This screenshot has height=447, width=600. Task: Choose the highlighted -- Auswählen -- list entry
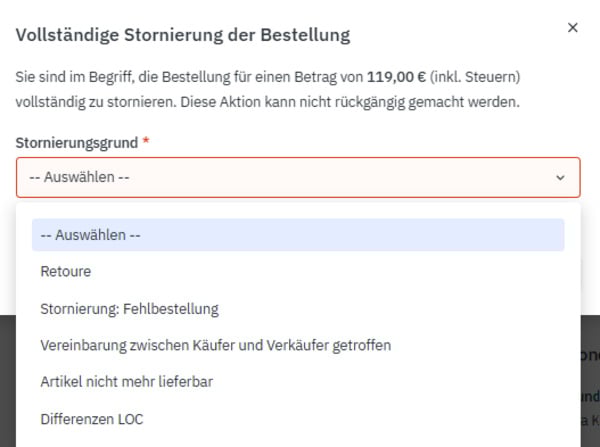(298, 235)
